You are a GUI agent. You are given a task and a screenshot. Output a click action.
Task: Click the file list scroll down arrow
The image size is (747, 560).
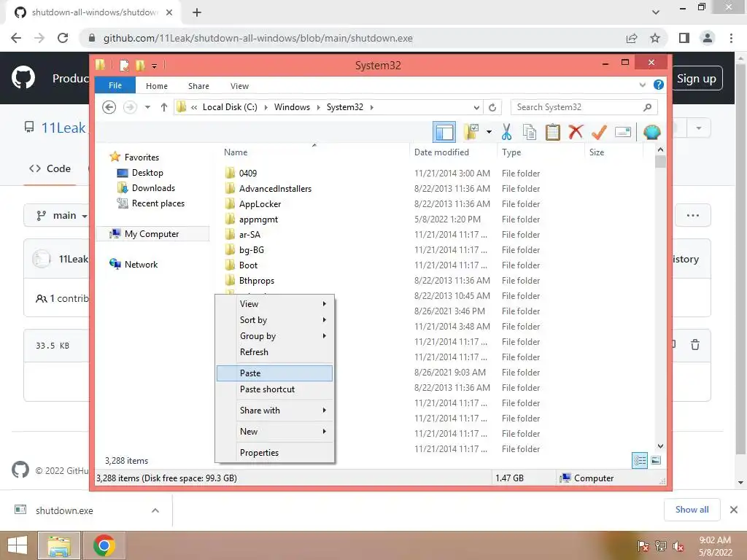click(x=660, y=446)
